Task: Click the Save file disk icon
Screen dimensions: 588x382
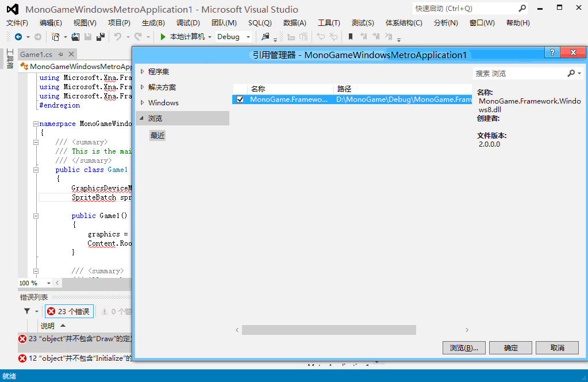Action: click(x=88, y=37)
